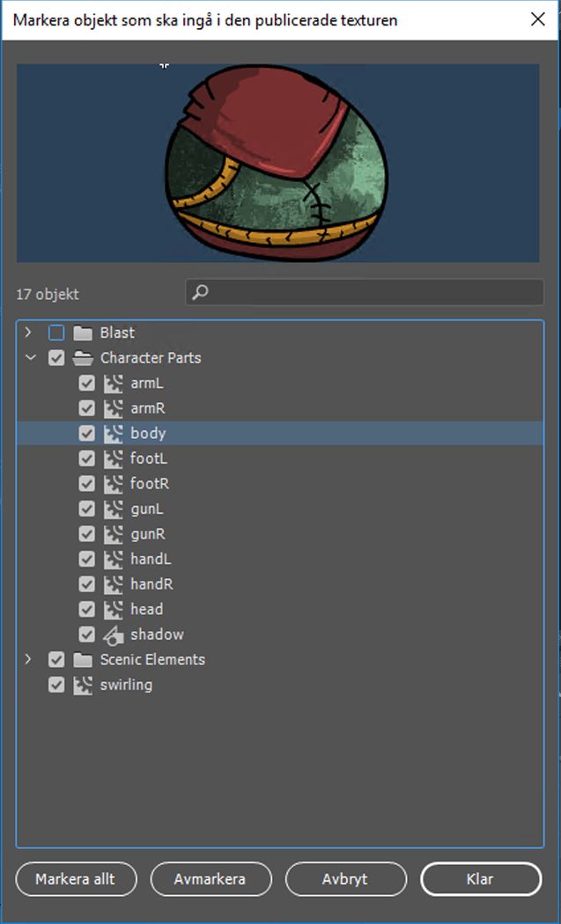Click the gunL symbol icon

(114, 510)
